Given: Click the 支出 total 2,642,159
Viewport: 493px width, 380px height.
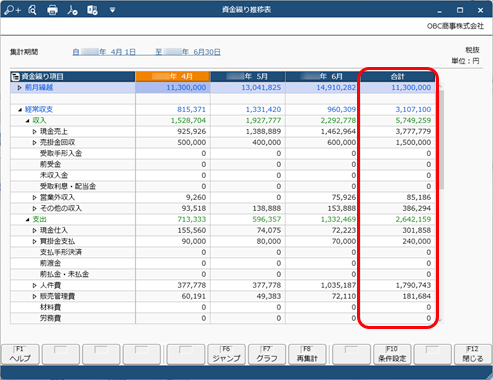Looking at the screenshot, I should pyautogui.click(x=413, y=220).
